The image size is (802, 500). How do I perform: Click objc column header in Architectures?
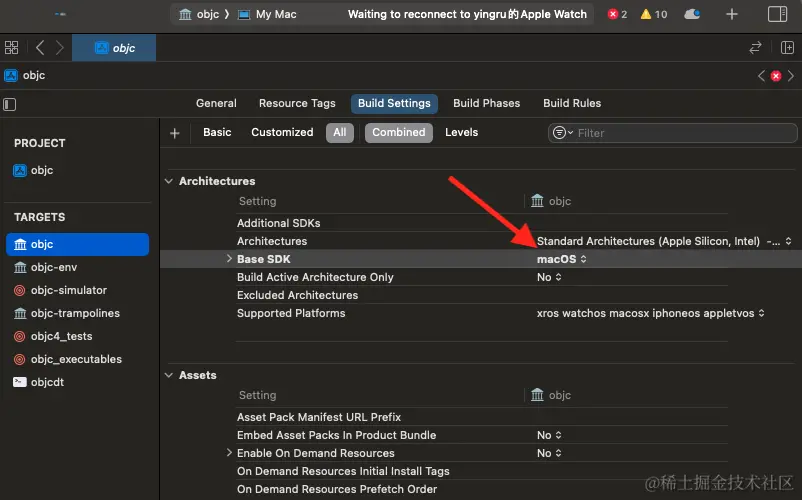click(551, 201)
